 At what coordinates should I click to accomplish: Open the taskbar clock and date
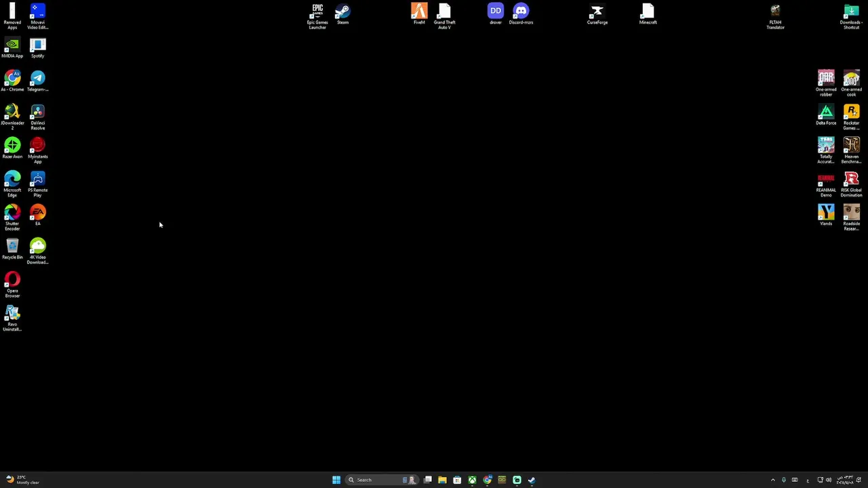[845, 480]
